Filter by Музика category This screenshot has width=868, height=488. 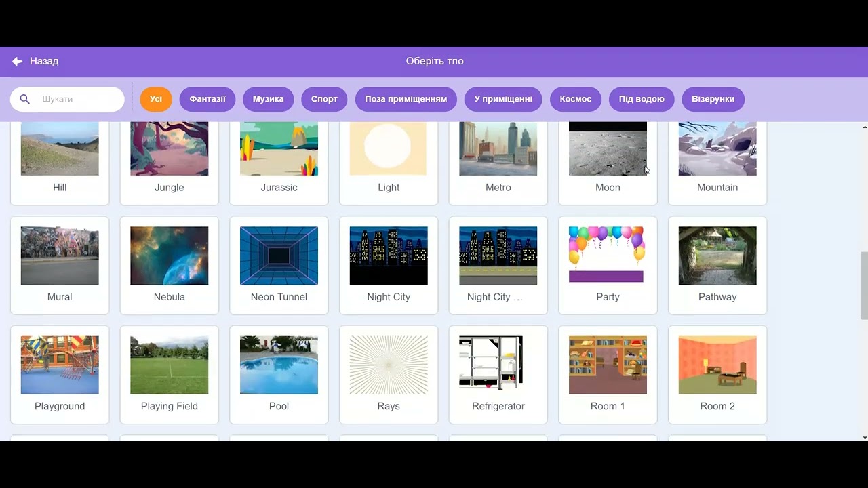coord(269,99)
